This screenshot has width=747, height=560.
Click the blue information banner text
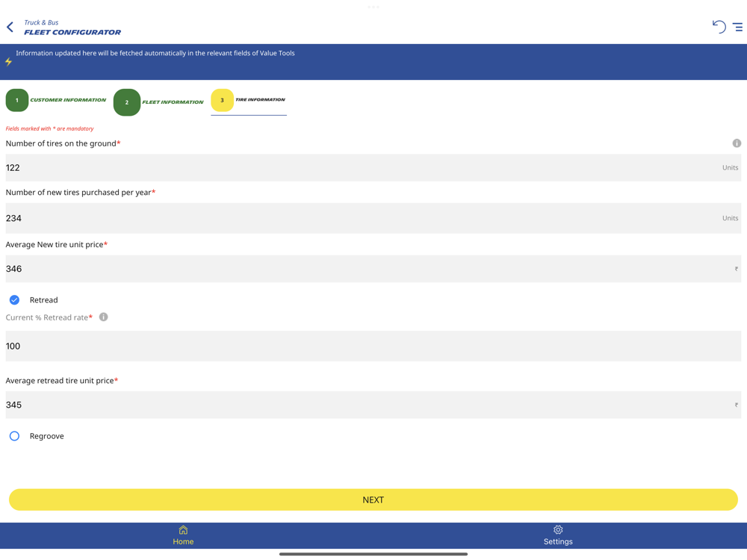(155, 53)
